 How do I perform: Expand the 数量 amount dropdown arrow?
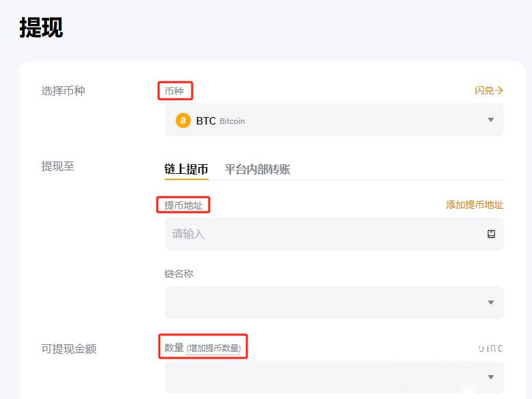(490, 377)
